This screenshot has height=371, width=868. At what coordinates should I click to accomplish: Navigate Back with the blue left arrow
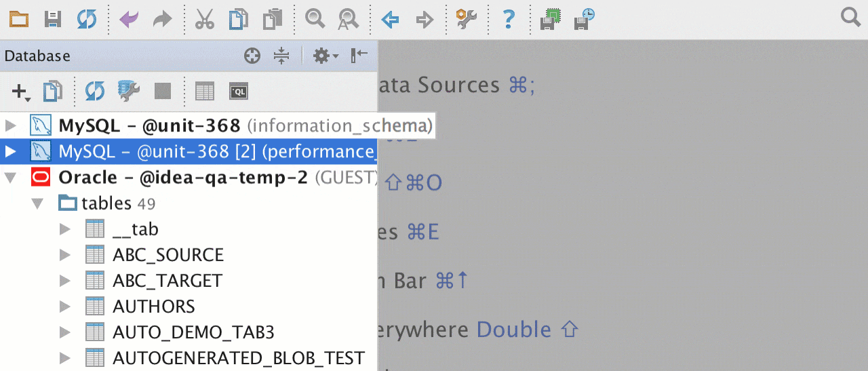tap(390, 19)
